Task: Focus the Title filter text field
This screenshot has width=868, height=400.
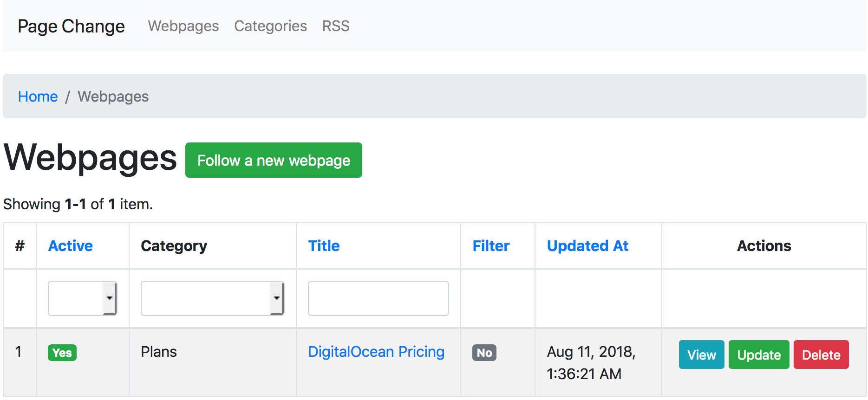Action: tap(378, 298)
